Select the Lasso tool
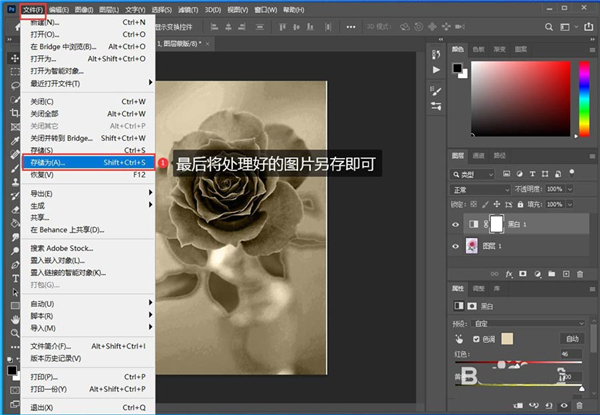This screenshot has width=600, height=415. (13, 88)
